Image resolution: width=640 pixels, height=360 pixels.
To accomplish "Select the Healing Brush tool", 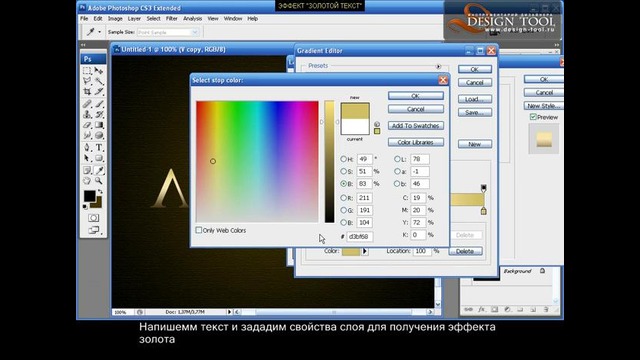I will coord(87,104).
